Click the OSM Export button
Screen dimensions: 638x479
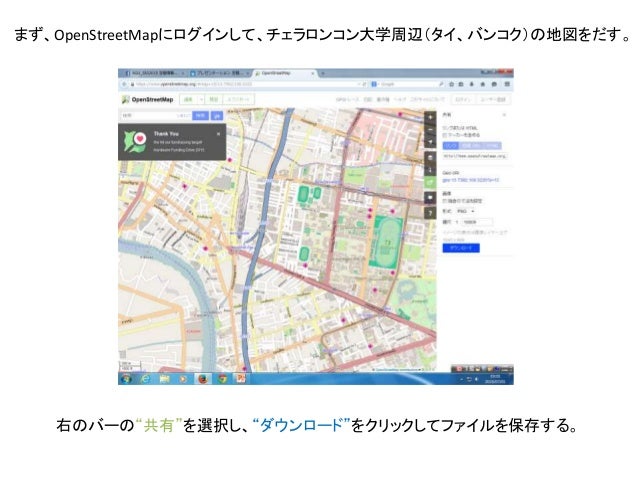pyautogui.click(x=239, y=99)
